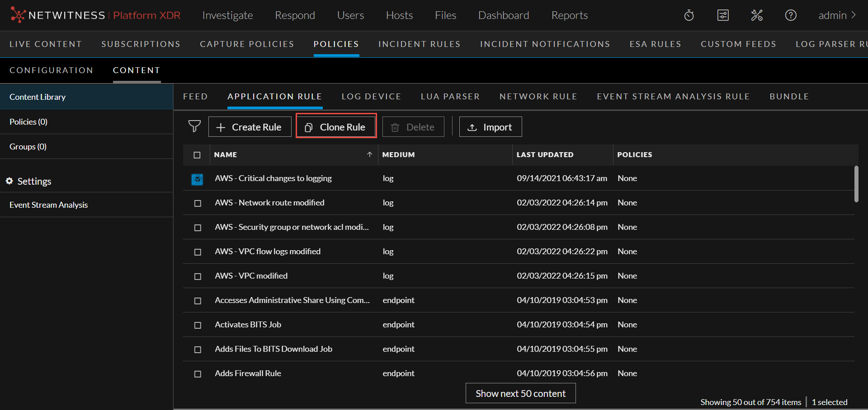This screenshot has height=410, width=868.
Task: Uncheck the AWS - Critical changes to logging checkbox
Action: click(197, 179)
